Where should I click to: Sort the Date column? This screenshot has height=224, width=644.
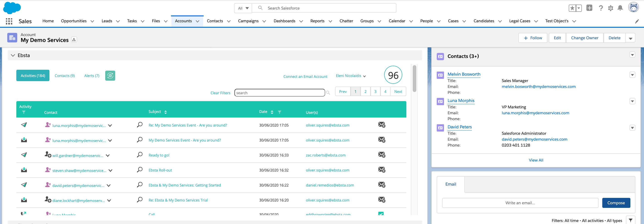272,112
